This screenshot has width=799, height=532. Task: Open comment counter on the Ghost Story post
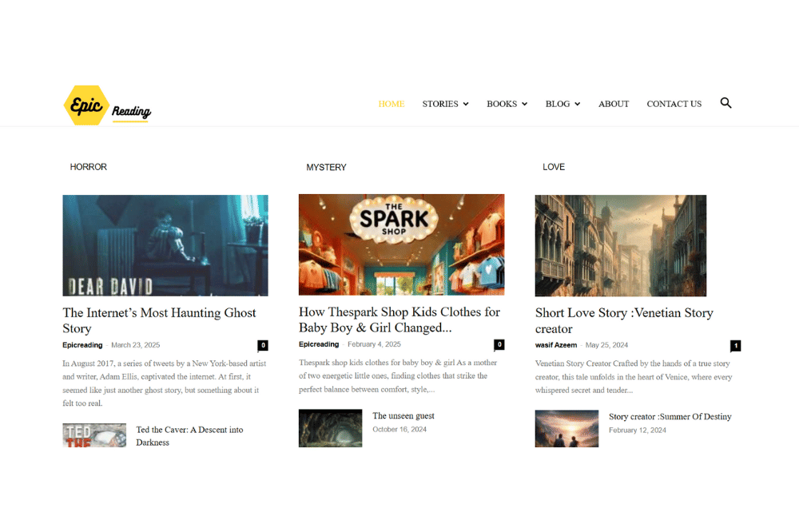coord(263,345)
